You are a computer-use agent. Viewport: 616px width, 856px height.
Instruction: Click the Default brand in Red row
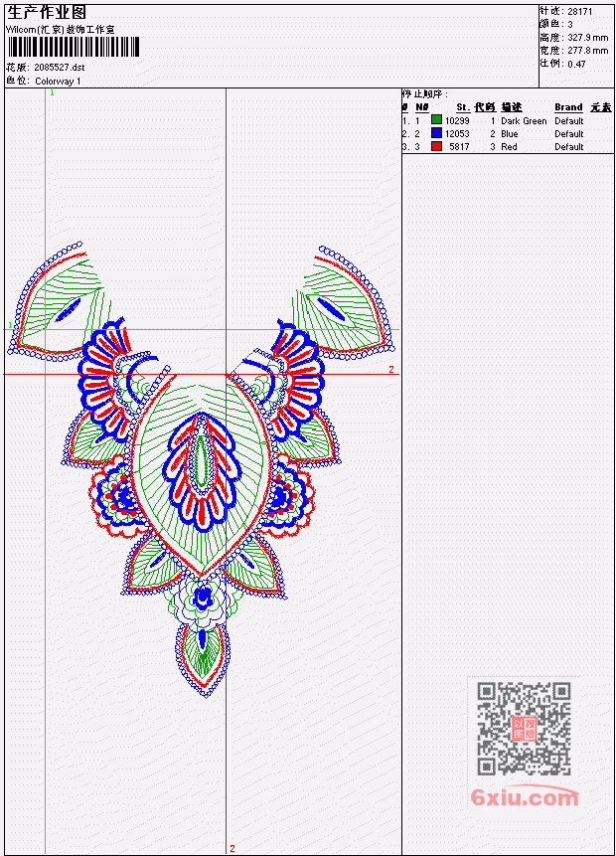pyautogui.click(x=569, y=147)
